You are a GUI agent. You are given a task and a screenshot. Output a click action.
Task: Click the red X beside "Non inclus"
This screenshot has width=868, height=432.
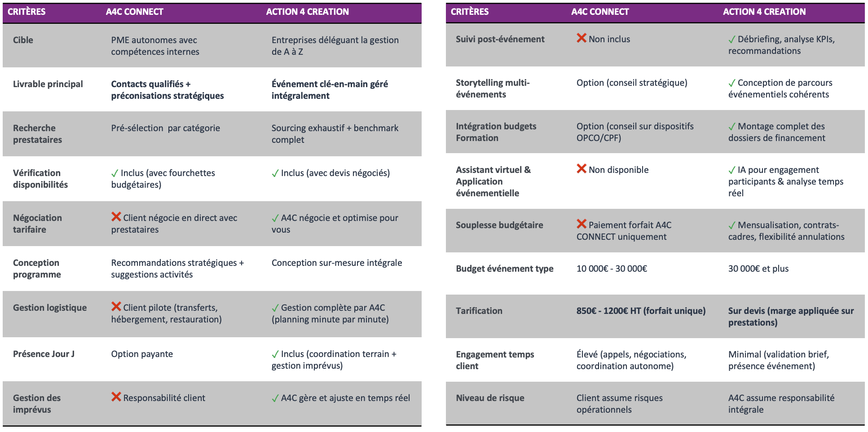coord(582,38)
